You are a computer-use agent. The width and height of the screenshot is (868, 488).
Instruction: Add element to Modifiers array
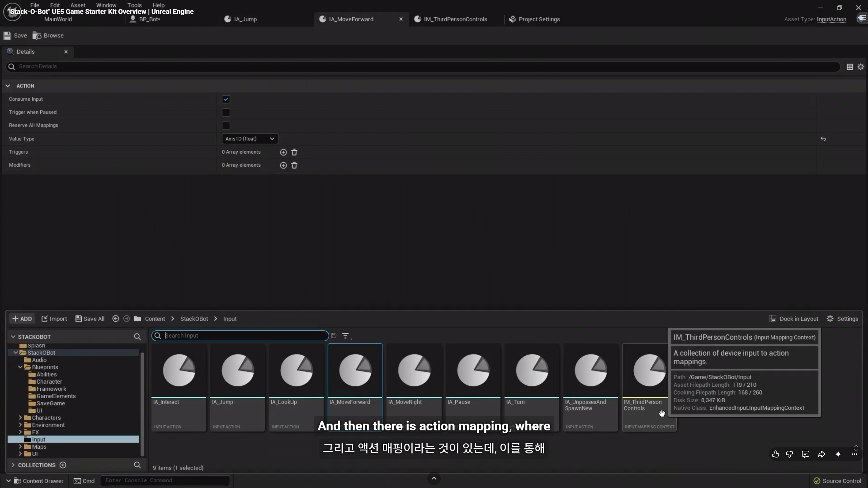tap(283, 165)
